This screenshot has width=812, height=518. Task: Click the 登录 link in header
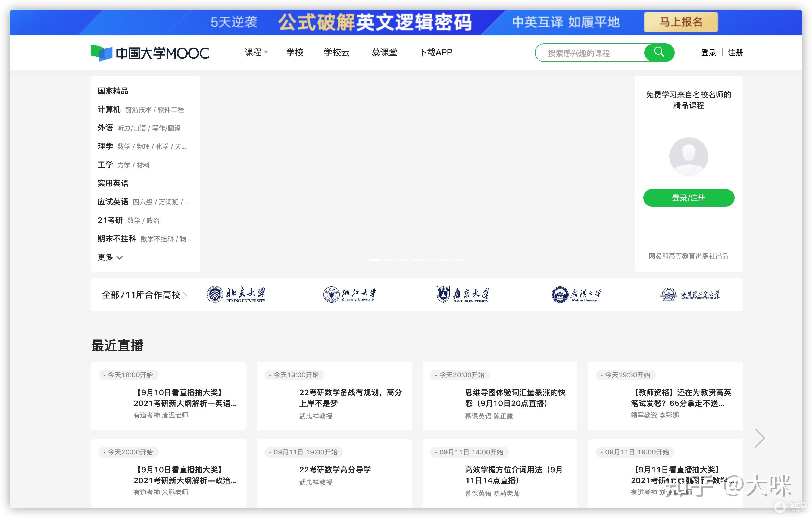pos(708,53)
